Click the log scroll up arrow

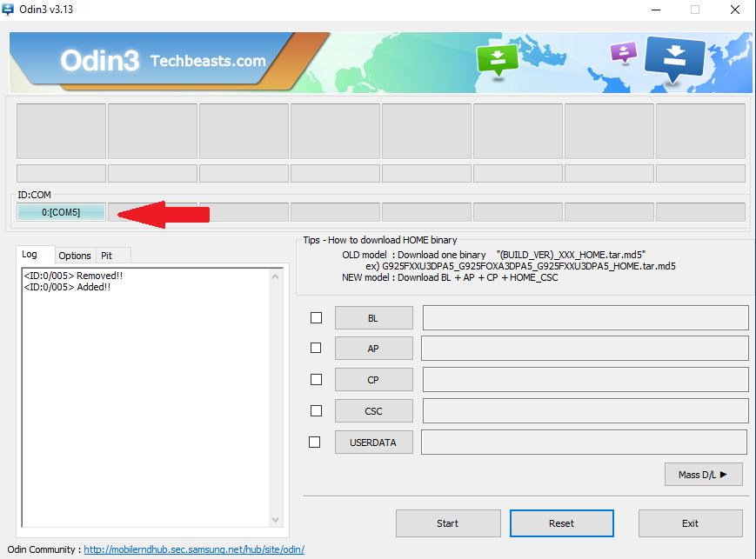(275, 276)
